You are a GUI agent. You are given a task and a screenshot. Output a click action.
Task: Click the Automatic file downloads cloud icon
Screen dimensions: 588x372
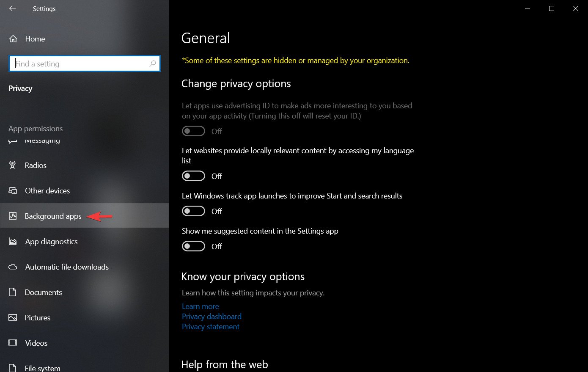[13, 267]
